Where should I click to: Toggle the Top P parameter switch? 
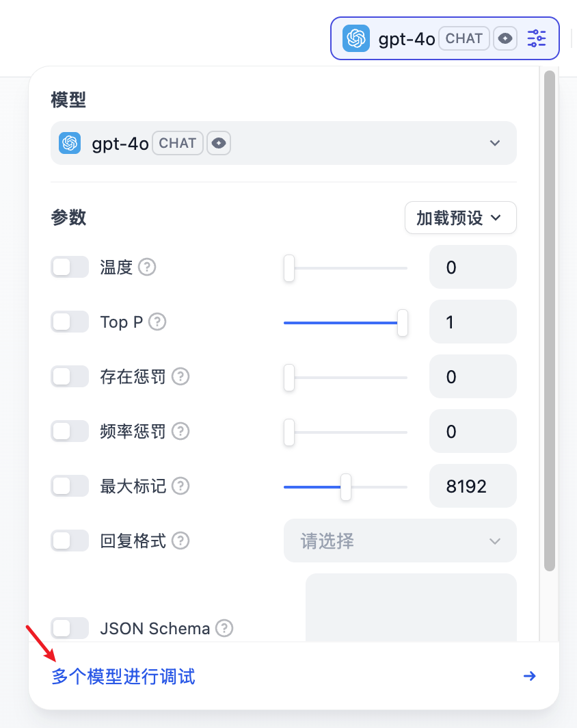(x=70, y=322)
